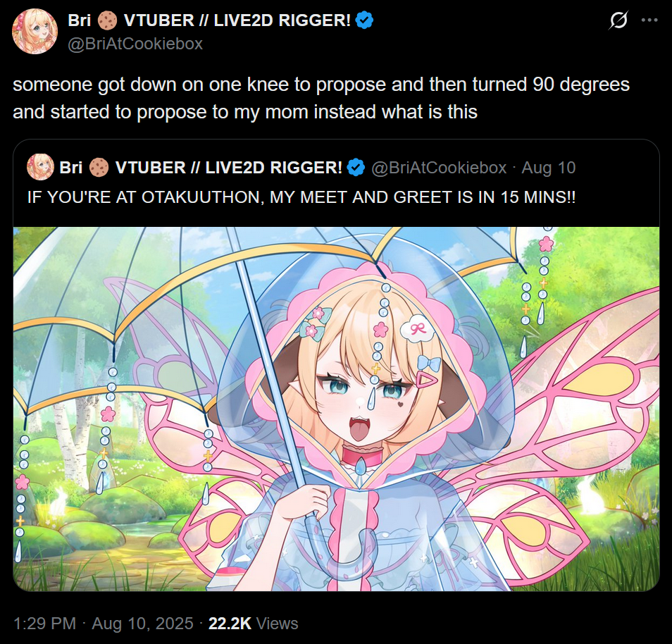Click the main author's profile avatar
This screenshot has height=644, width=672.
(35, 31)
